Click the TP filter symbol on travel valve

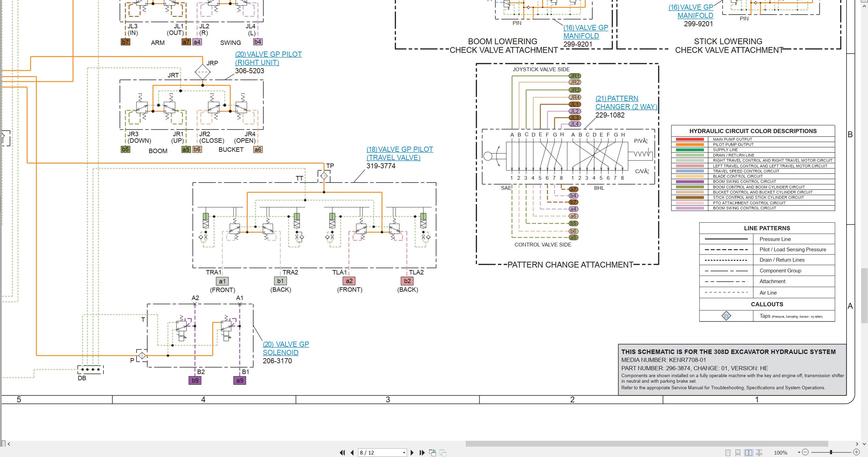324,176
